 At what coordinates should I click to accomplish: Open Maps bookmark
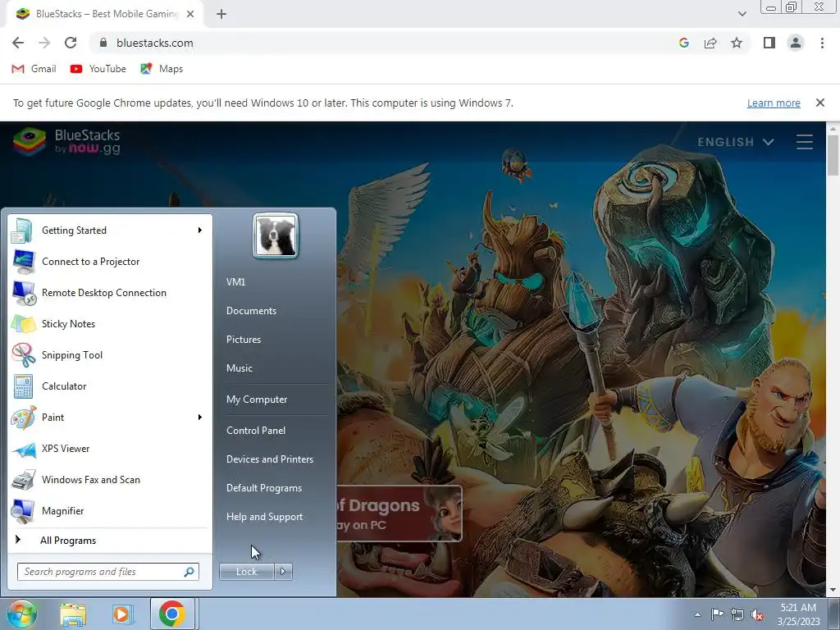click(162, 69)
